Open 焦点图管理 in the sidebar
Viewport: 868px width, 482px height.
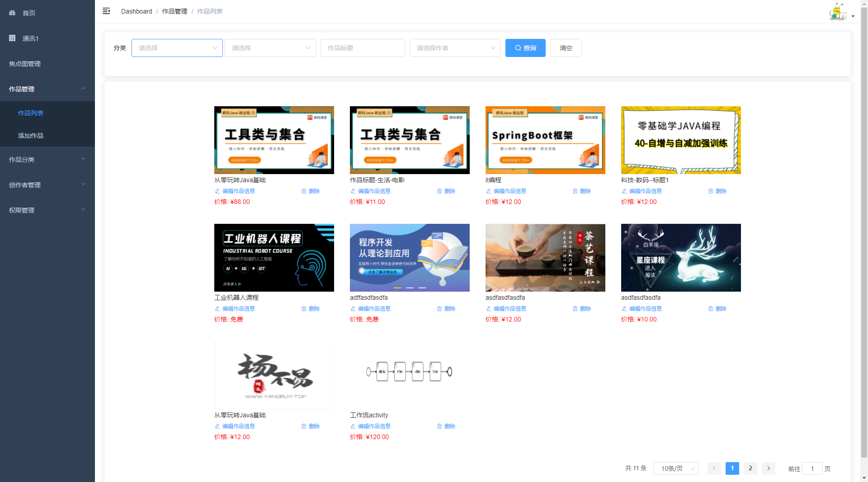[47, 63]
